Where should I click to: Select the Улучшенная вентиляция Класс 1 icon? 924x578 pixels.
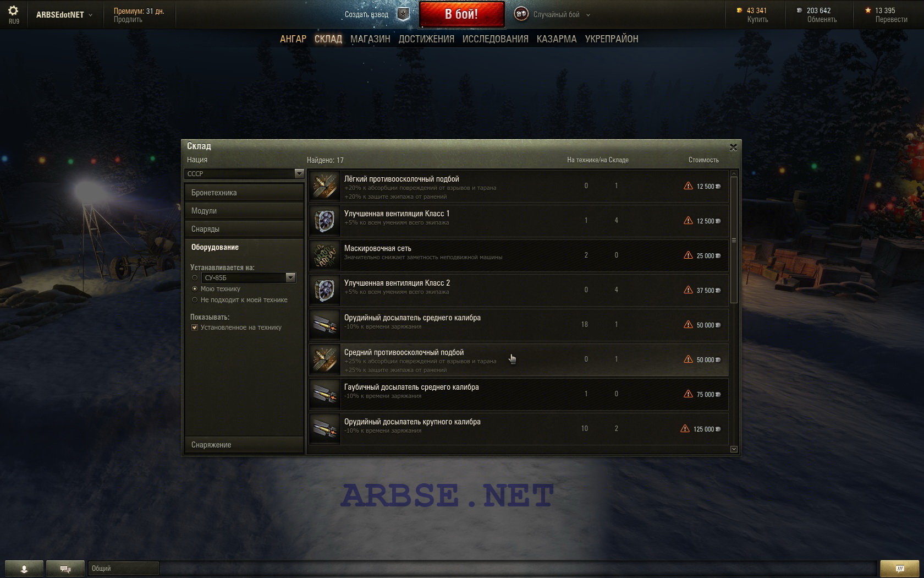[325, 221]
